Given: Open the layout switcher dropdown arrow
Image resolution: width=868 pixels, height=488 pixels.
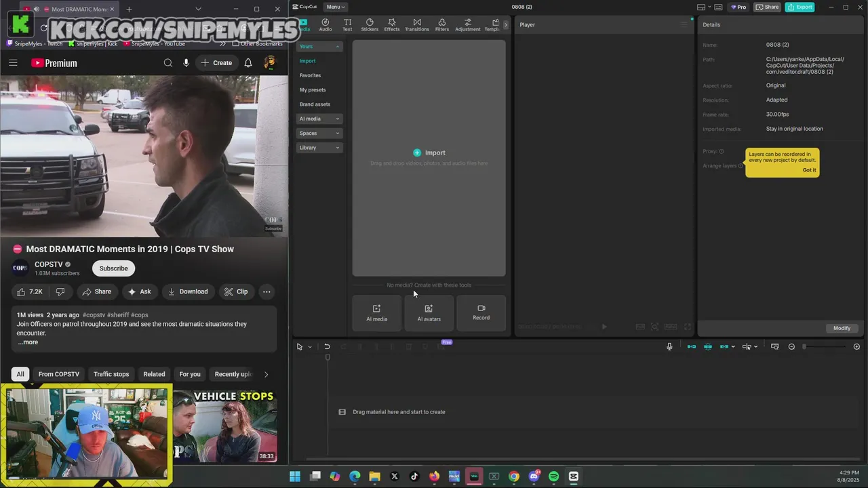Looking at the screenshot, I should 710,7.
